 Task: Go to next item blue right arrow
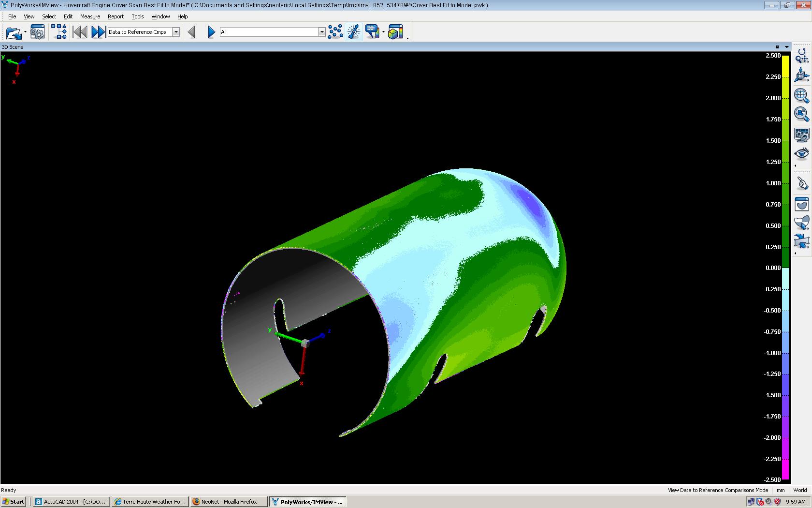click(x=211, y=32)
